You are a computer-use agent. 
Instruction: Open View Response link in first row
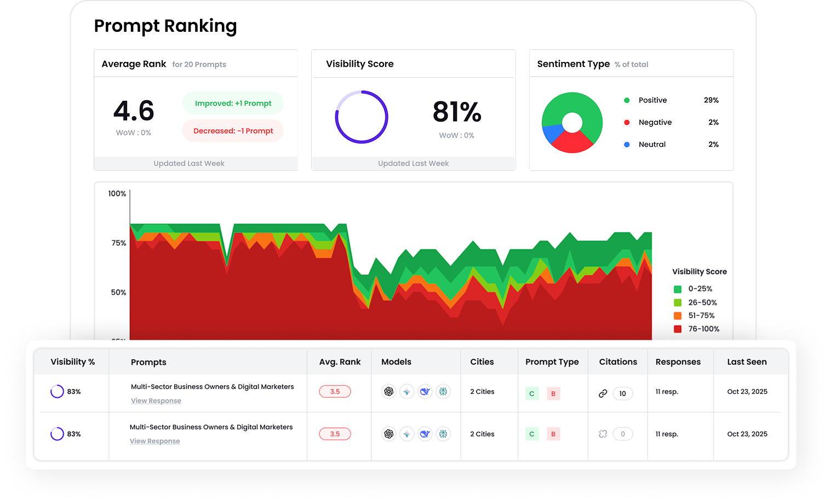coord(156,401)
